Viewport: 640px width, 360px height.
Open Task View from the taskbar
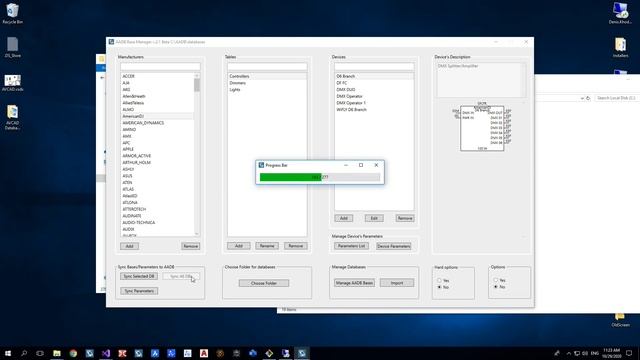click(40, 353)
